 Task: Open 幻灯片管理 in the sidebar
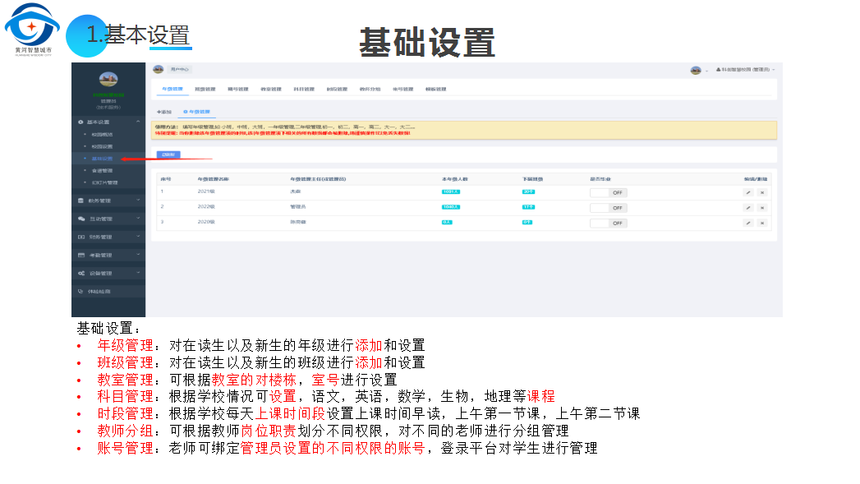click(104, 183)
